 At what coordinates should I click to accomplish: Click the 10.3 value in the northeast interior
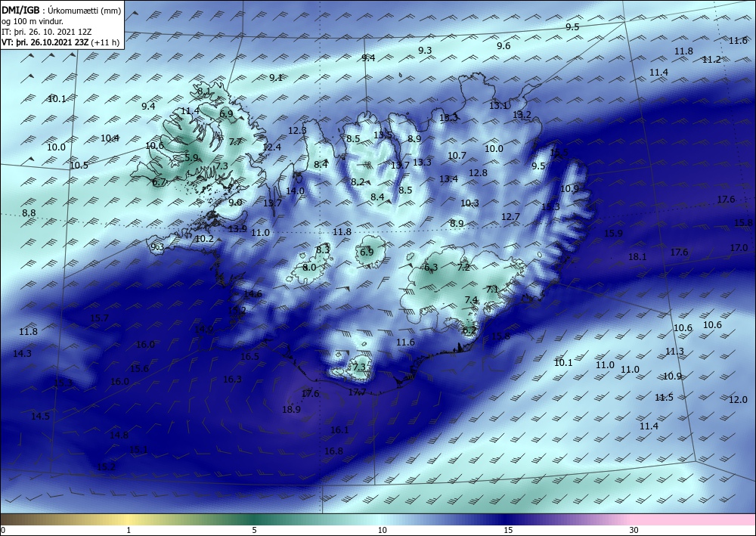[469, 203]
